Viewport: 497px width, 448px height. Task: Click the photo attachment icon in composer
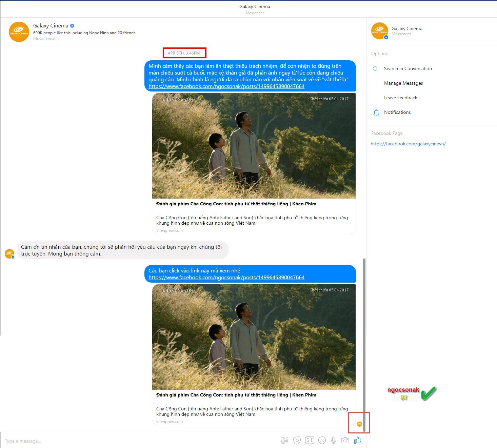284,440
